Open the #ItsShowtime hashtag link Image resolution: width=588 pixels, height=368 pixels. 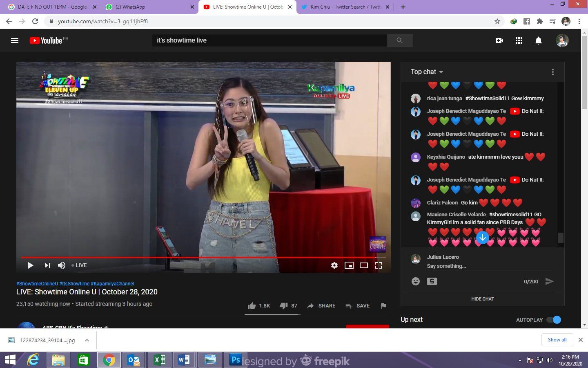coord(74,284)
